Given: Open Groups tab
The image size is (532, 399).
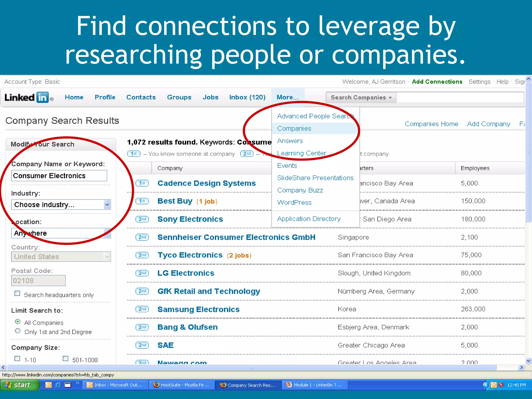Looking at the screenshot, I should (x=179, y=97).
